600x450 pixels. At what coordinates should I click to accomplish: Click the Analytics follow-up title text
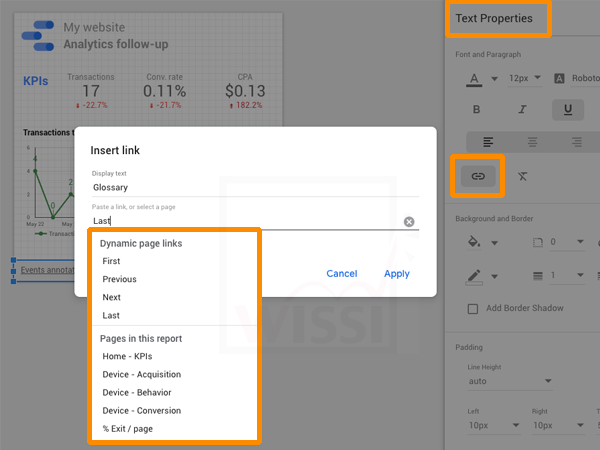point(116,44)
